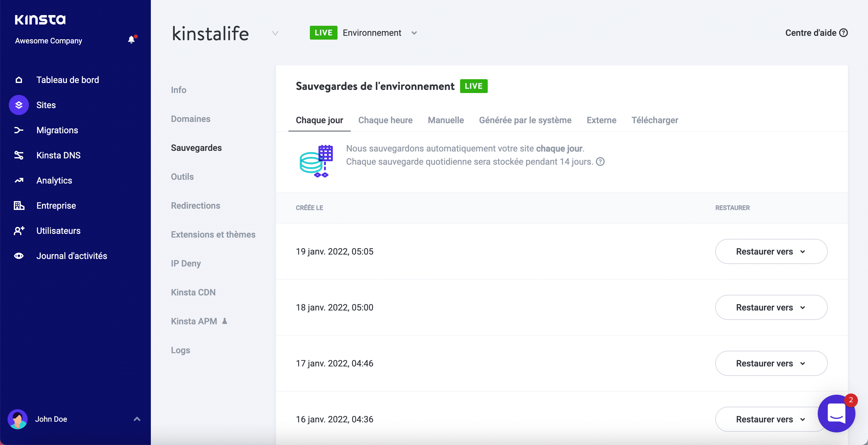Open the Centre d'aide help link
This screenshot has width=868, height=445.
click(816, 32)
